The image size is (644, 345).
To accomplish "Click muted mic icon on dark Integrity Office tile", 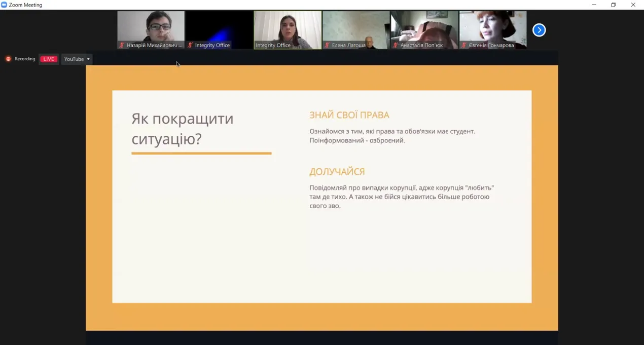I will [x=190, y=45].
